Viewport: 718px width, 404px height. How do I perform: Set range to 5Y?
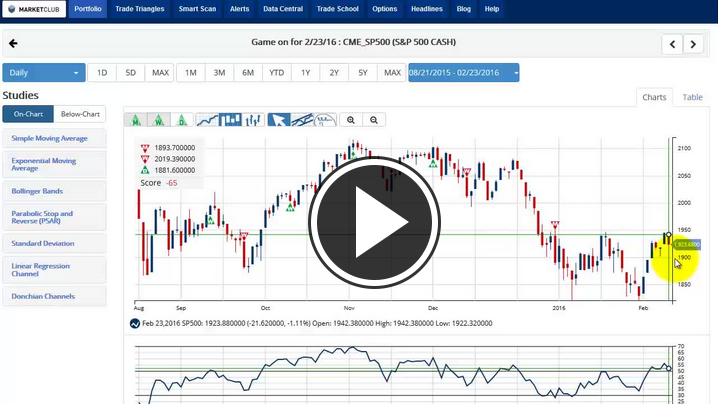click(x=363, y=72)
